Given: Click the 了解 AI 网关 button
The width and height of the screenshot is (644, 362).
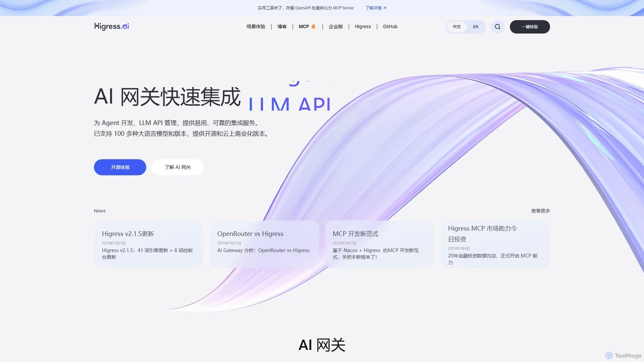Looking at the screenshot, I should coord(178,167).
